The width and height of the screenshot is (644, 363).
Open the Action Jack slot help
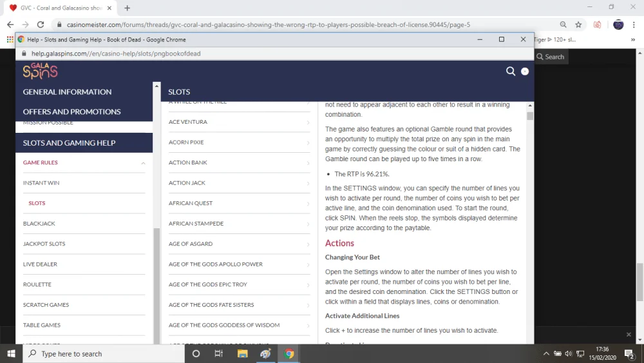pos(239,183)
